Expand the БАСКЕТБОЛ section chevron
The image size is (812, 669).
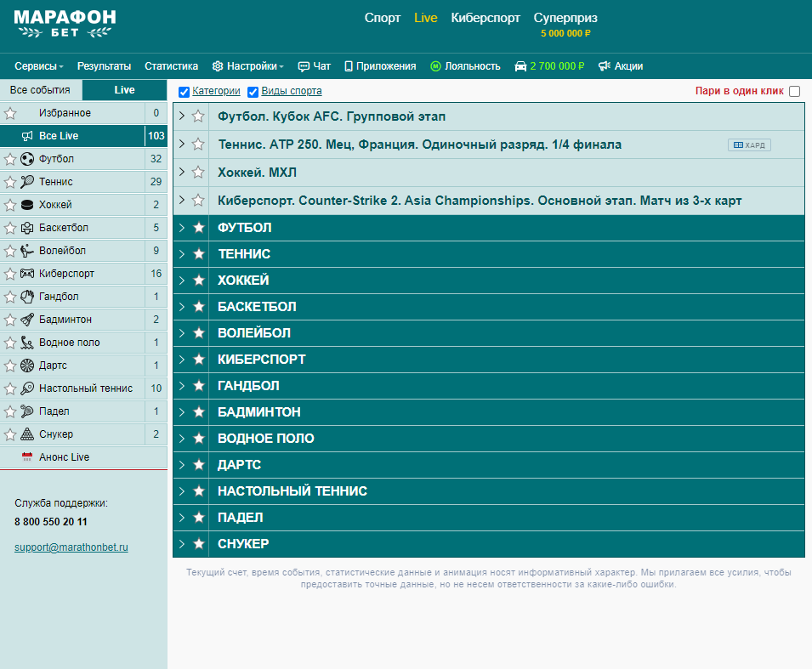182,307
